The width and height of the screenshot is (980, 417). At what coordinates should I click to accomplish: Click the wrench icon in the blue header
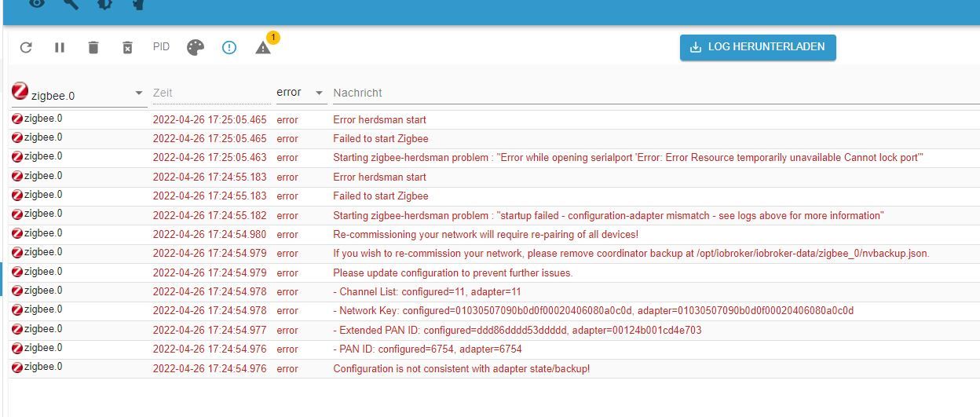point(71,4)
